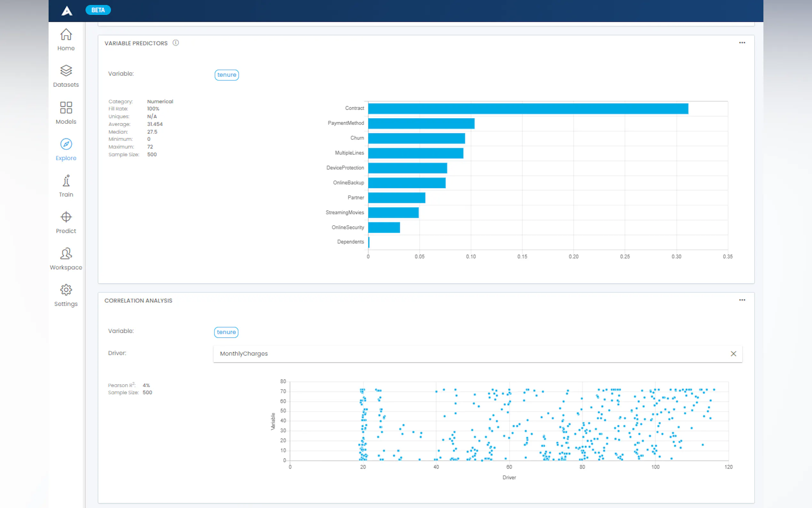The width and height of the screenshot is (812, 508).
Task: Click the Churn bar in chart
Action: coord(416,138)
